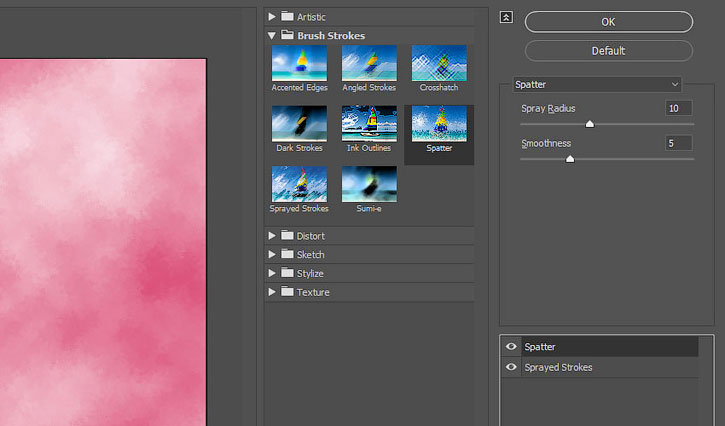Select the Accented Edges filter thumbnail

(299, 63)
